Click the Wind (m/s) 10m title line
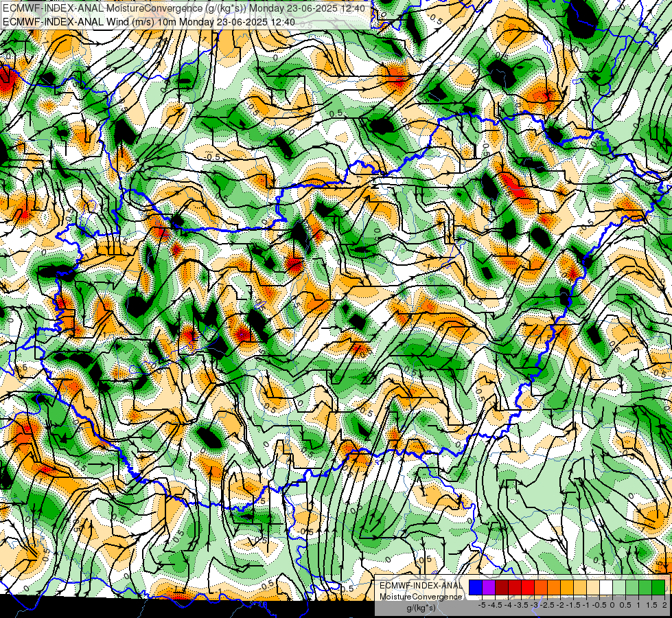 [149, 21]
